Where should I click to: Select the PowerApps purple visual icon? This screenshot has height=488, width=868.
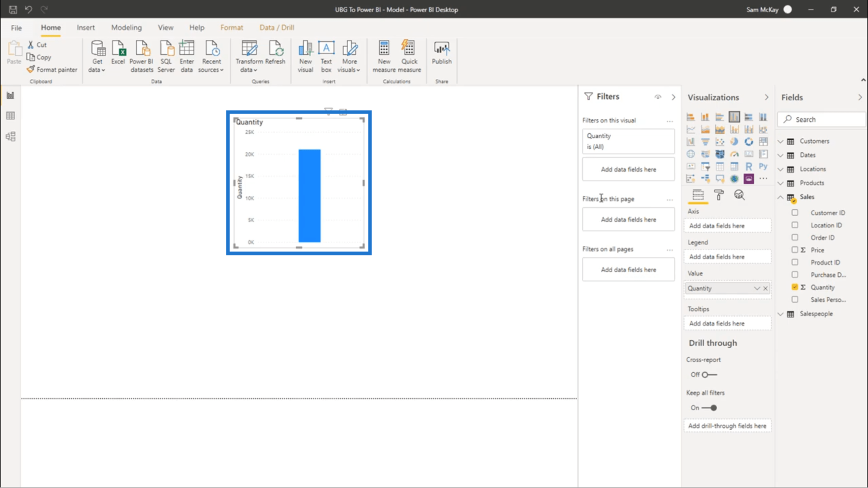coord(749,179)
